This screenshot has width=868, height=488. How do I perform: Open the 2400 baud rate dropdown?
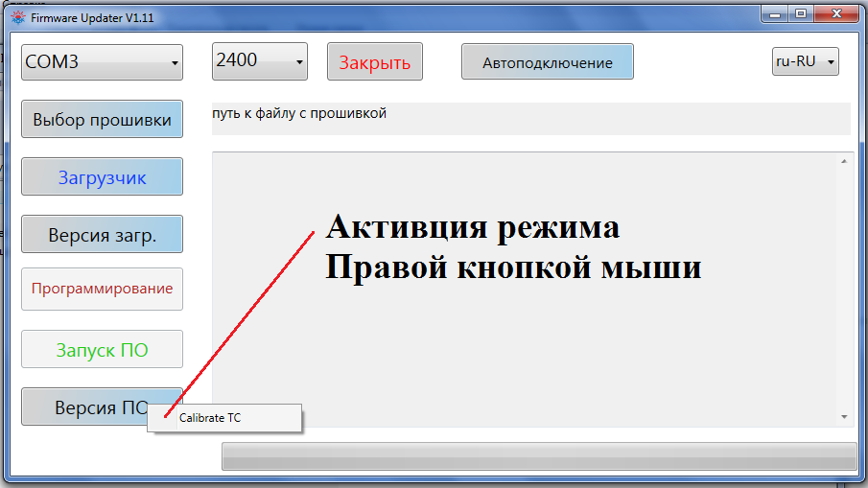(260, 60)
